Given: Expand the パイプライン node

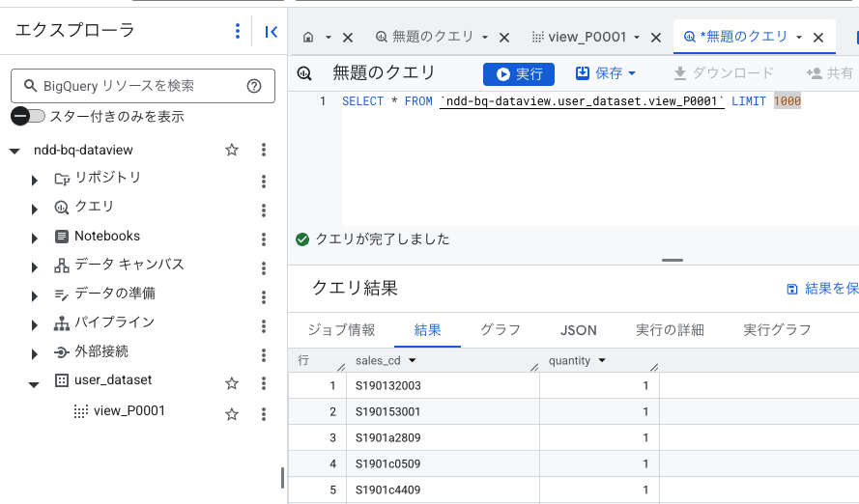Looking at the screenshot, I should click(x=35, y=325).
